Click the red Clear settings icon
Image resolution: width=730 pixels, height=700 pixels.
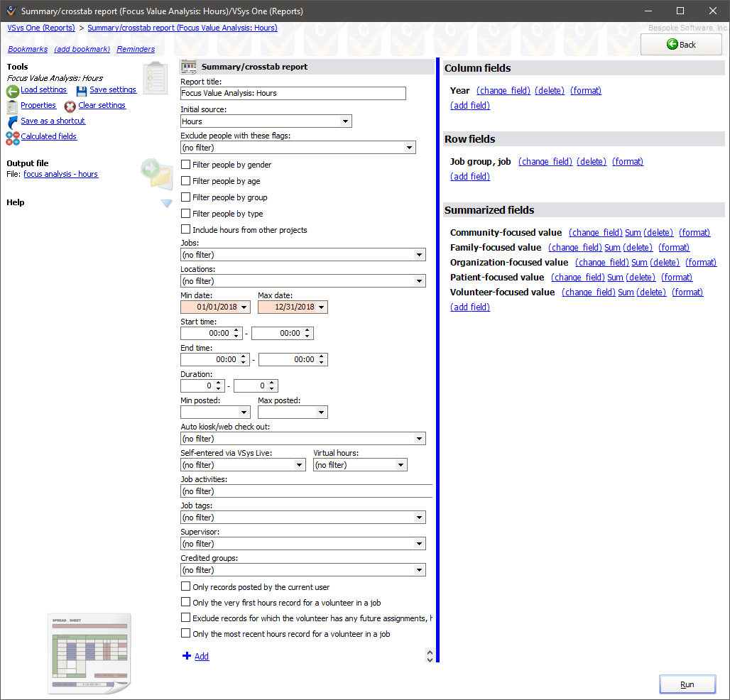coord(70,106)
